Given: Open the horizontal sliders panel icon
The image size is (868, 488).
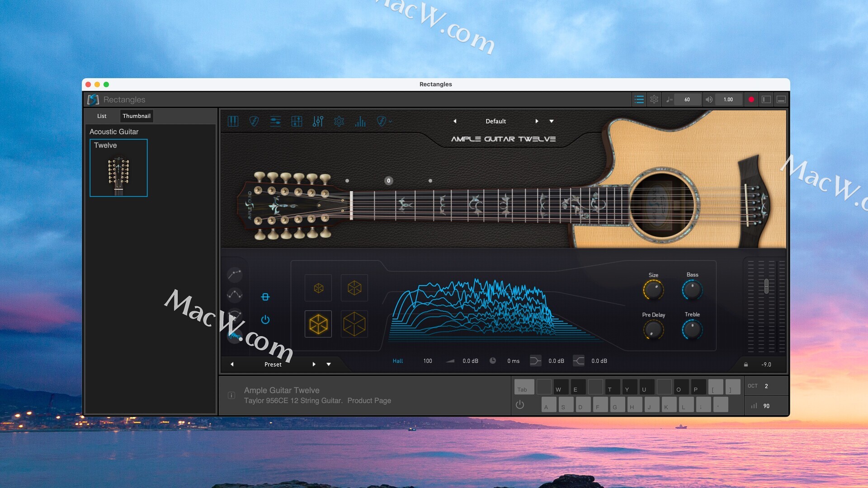Looking at the screenshot, I should pyautogui.click(x=275, y=121).
